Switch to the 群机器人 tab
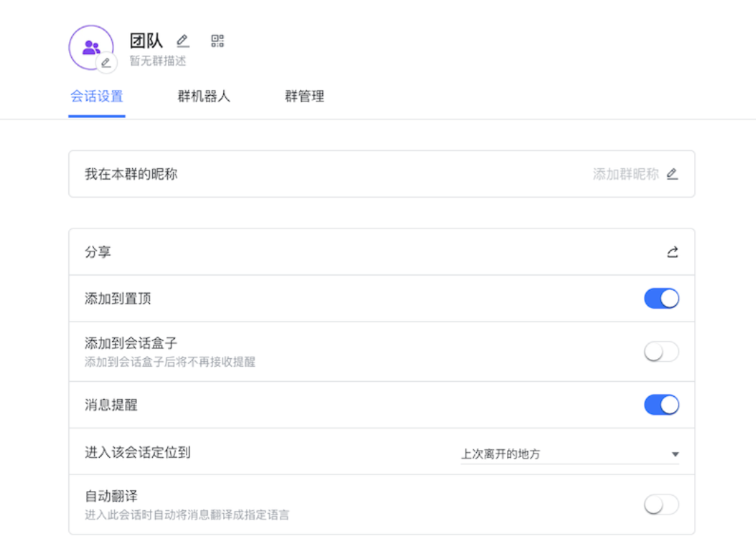Viewport: 756px width, 551px height. coord(203,96)
